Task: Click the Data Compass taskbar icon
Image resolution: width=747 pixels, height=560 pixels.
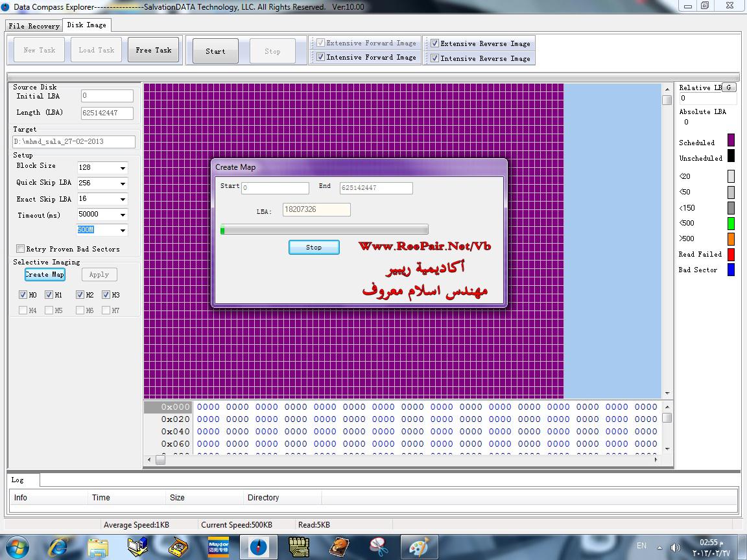Action: tap(258, 546)
